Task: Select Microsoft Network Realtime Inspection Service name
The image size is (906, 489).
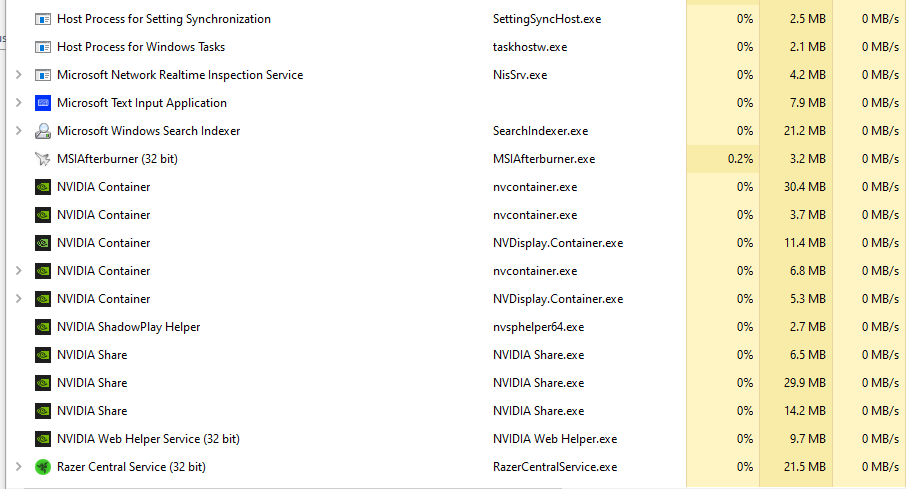Action: (180, 75)
